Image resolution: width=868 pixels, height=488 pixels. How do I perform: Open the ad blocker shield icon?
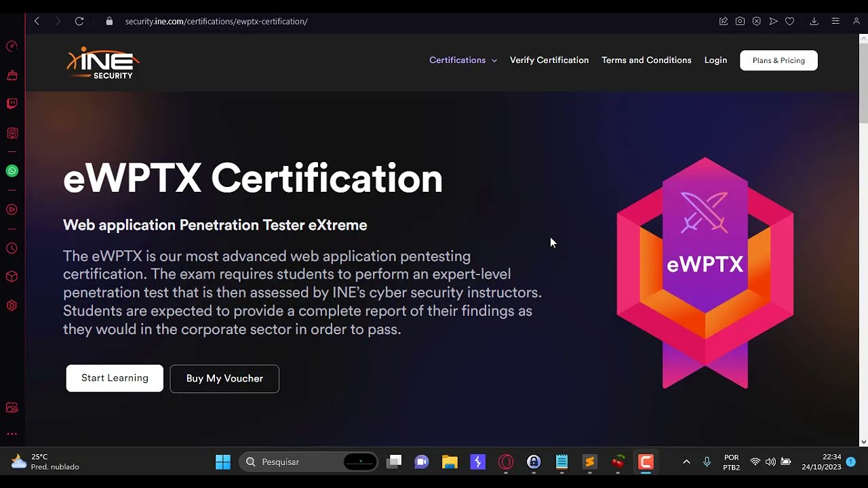click(x=757, y=21)
